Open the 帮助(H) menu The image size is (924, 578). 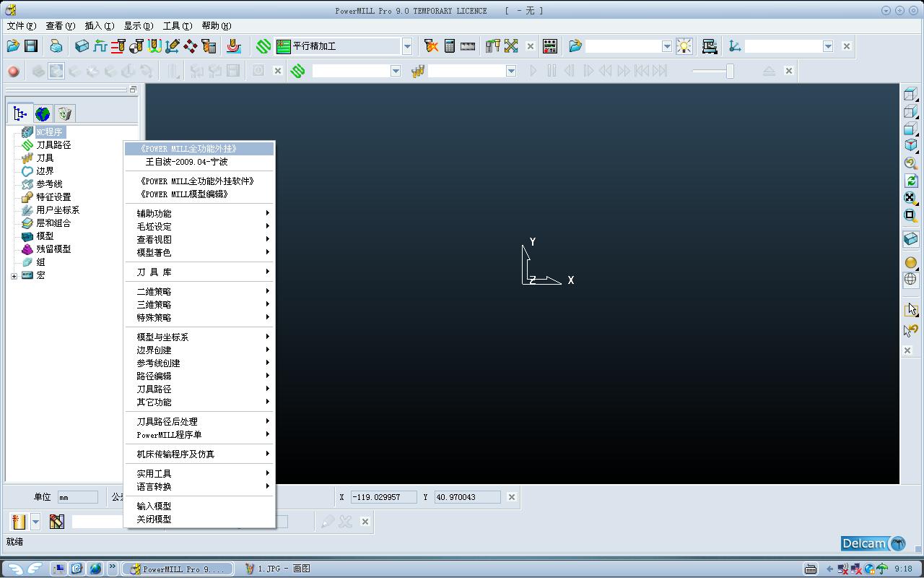coord(216,26)
